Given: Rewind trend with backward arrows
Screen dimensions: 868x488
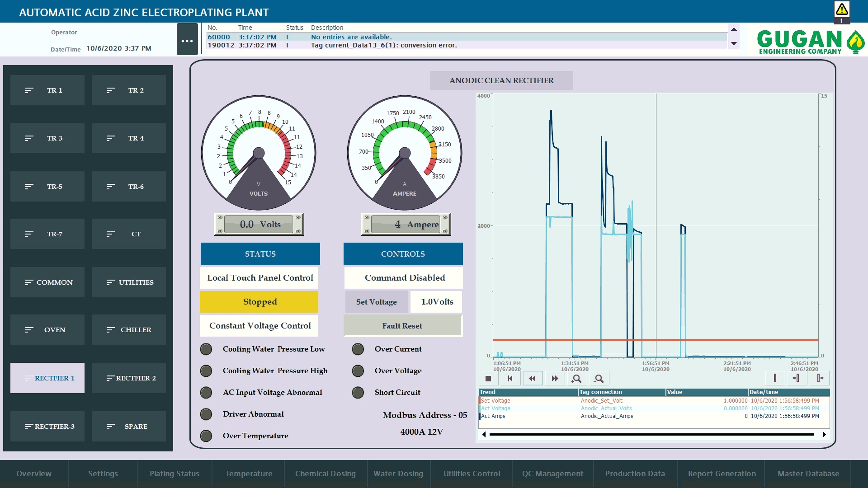Looking at the screenshot, I should coord(532,379).
